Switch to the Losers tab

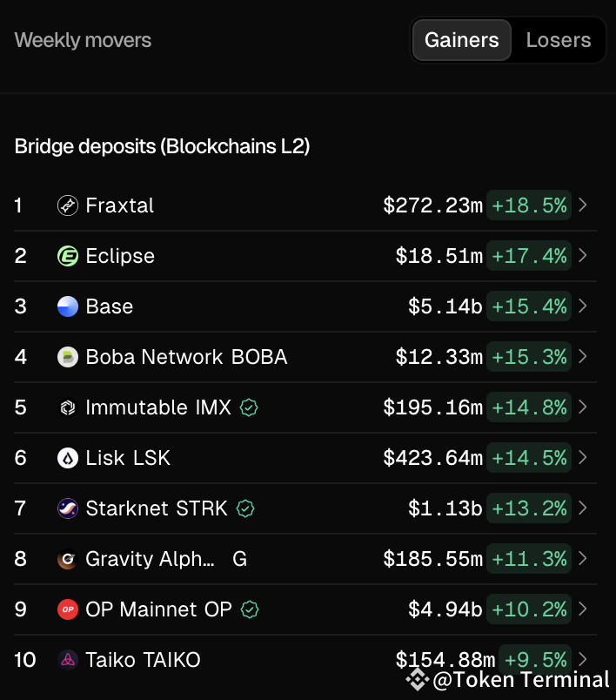pos(558,39)
